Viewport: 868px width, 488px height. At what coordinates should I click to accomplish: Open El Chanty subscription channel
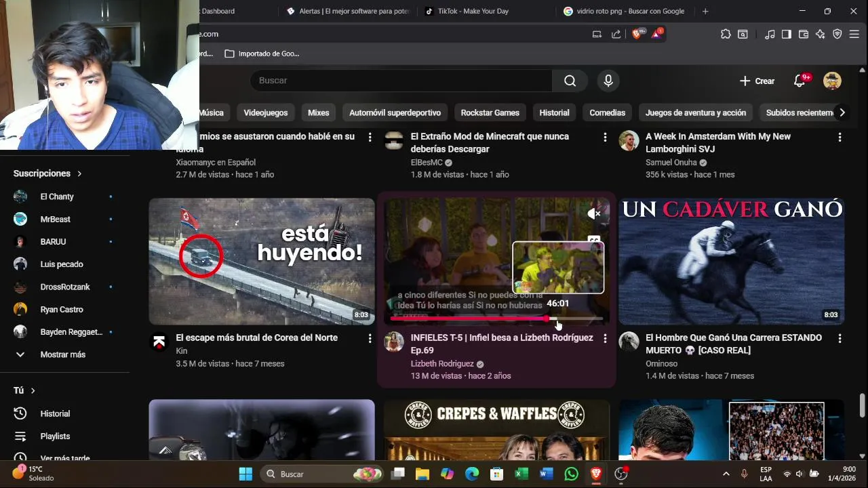click(57, 197)
